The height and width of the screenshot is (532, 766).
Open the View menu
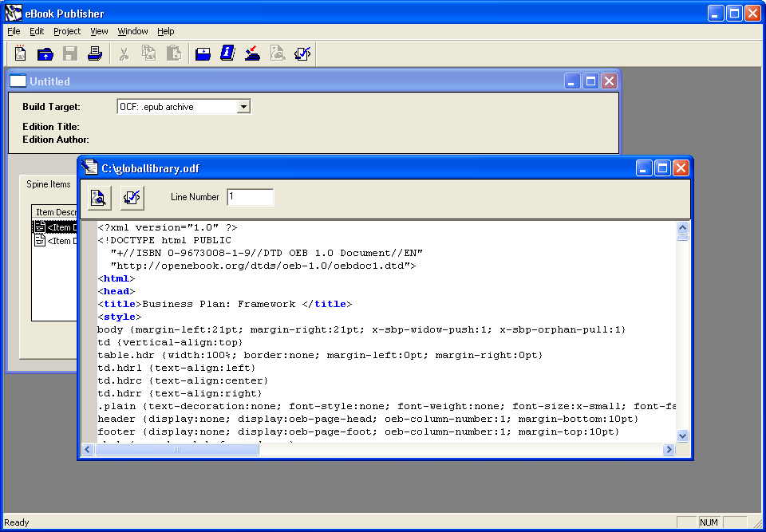pos(99,31)
